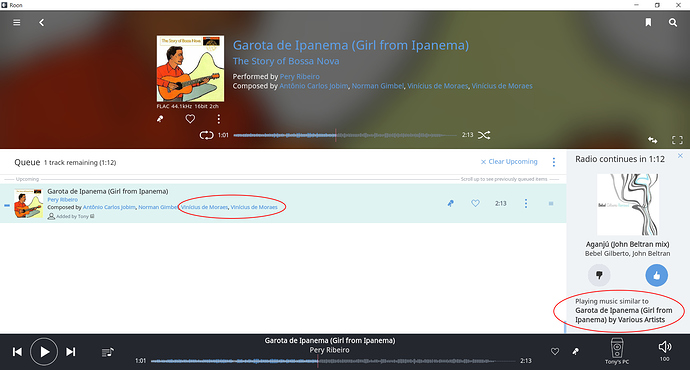Open composer Antônio Carlos Jobim in header
The image size is (690, 370).
point(314,86)
